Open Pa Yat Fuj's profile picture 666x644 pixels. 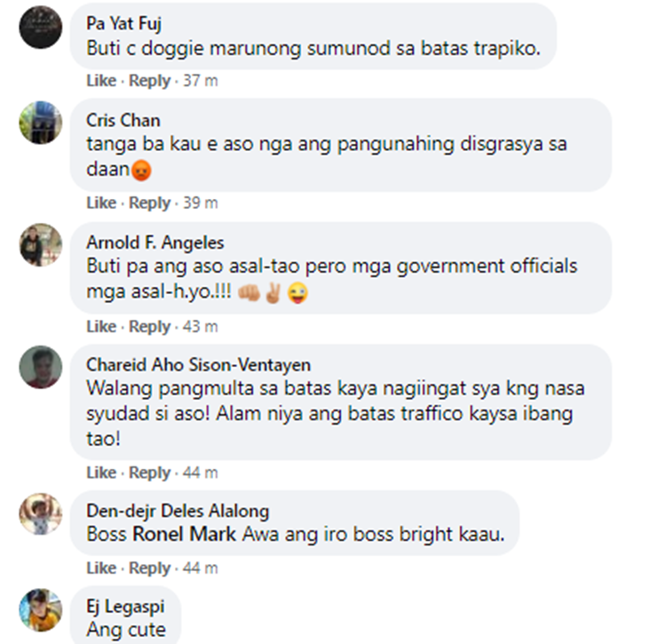41,28
